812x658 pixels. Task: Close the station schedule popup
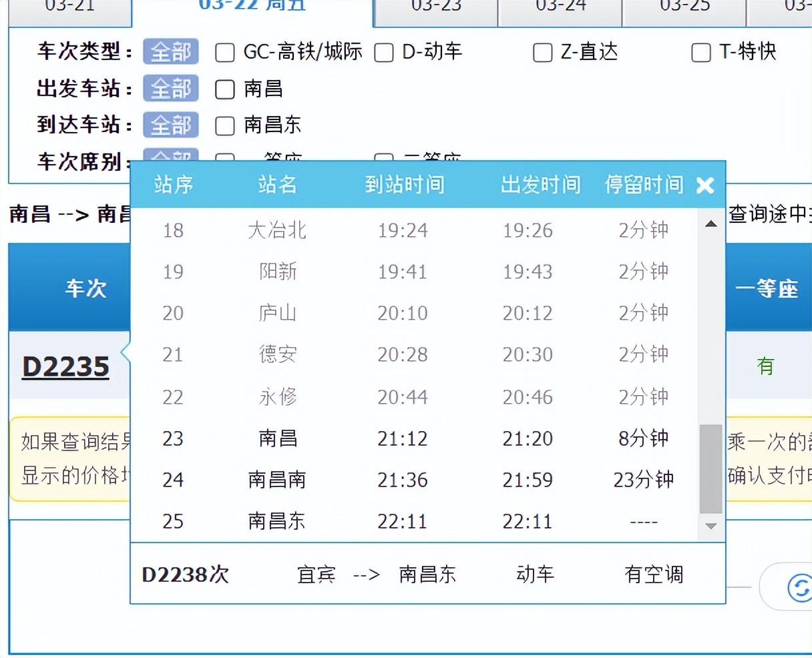[x=705, y=185]
